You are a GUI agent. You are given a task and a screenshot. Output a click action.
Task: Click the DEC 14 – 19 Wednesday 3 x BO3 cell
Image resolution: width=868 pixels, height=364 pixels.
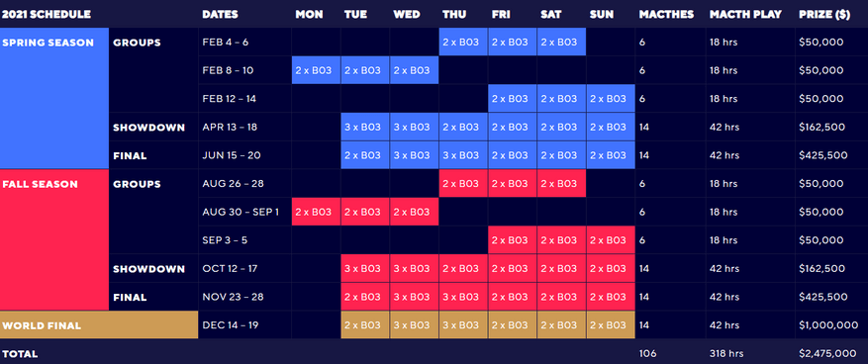click(x=414, y=324)
